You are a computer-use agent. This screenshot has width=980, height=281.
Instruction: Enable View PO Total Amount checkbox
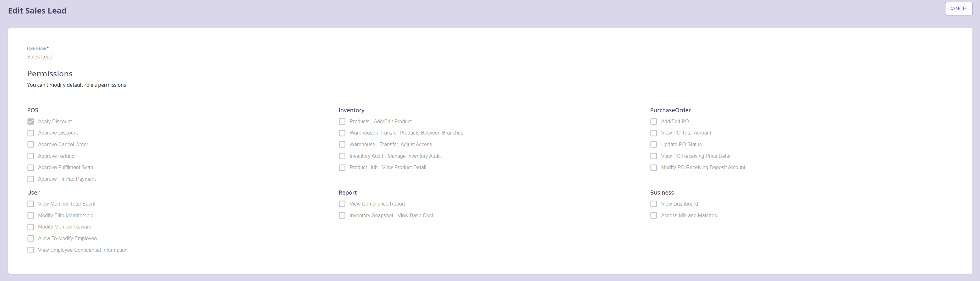[x=653, y=133]
